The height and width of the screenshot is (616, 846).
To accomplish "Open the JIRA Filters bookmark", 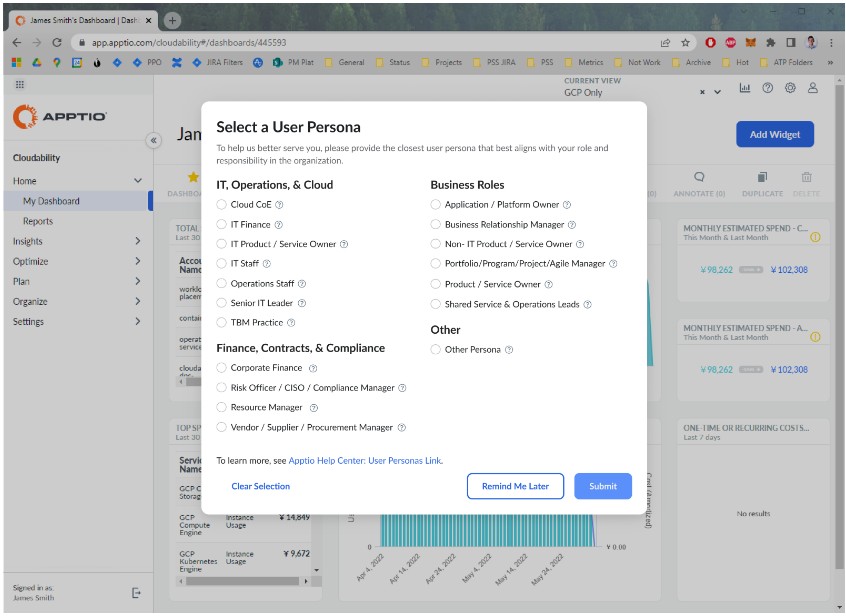I will (218, 63).
